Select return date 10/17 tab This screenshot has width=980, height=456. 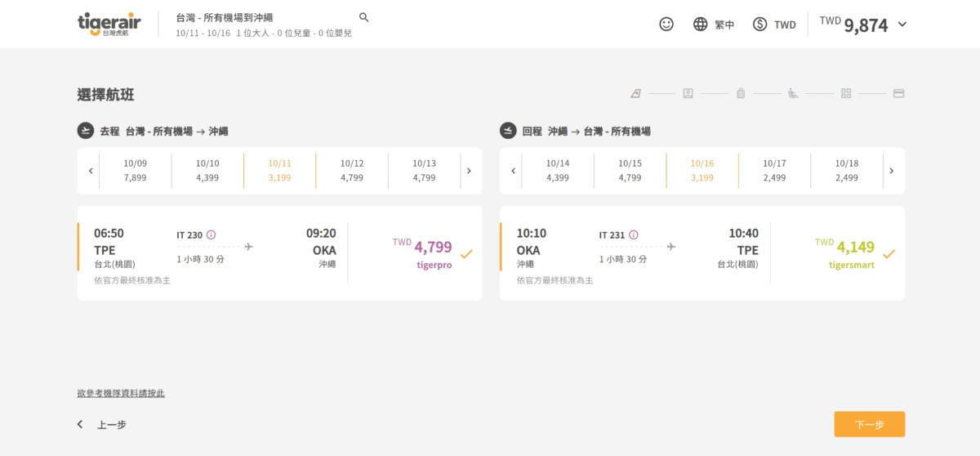point(774,171)
